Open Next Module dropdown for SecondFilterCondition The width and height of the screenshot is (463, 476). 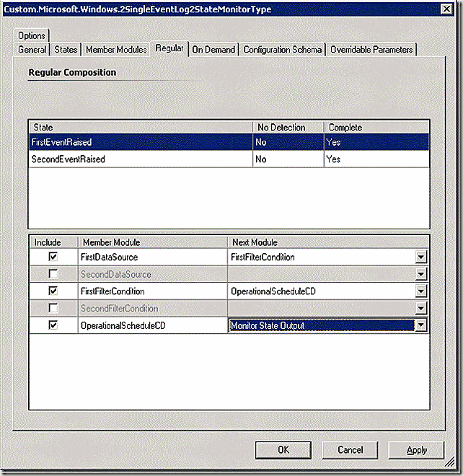click(420, 309)
